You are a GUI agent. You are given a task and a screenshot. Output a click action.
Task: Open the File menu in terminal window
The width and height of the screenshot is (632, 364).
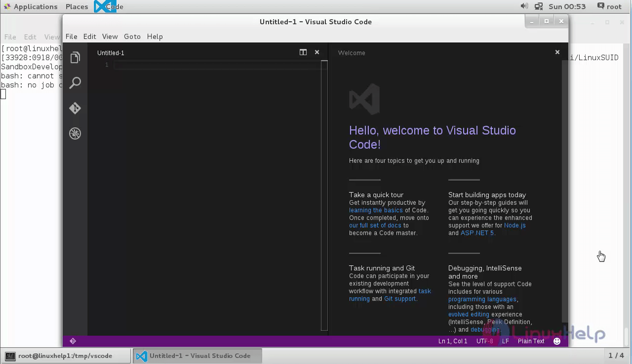(x=10, y=36)
